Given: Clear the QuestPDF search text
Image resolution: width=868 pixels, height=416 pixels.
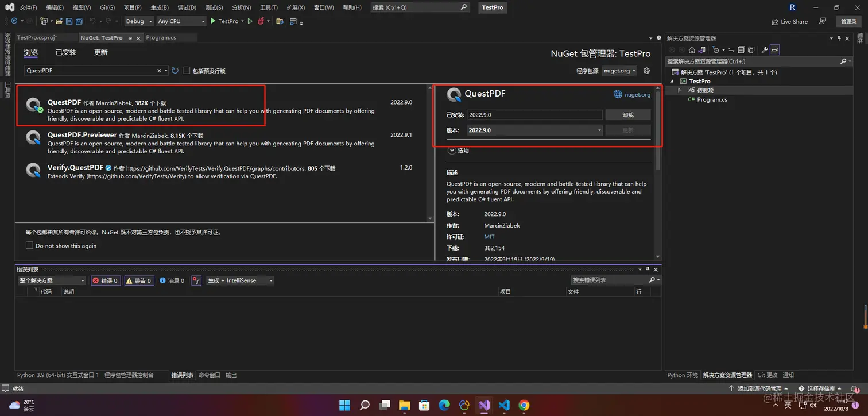Looking at the screenshot, I should 160,71.
